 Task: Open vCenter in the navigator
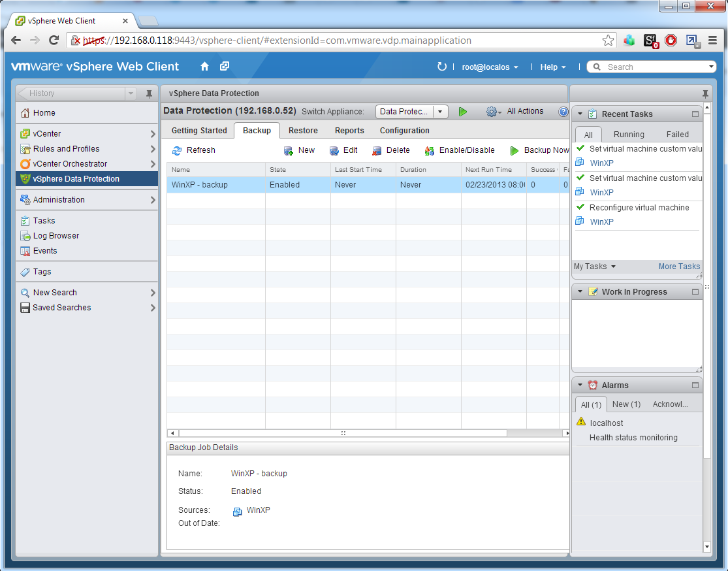click(x=46, y=134)
